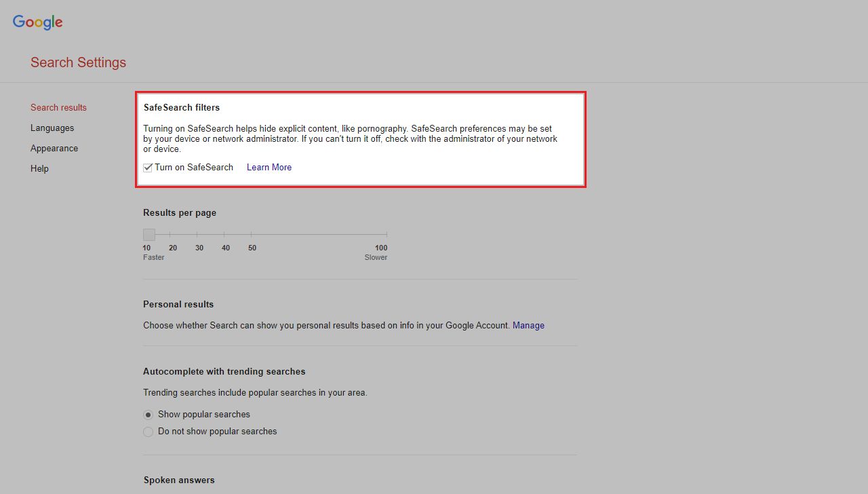868x494 pixels.
Task: Select Show popular searches radio button
Action: click(148, 415)
